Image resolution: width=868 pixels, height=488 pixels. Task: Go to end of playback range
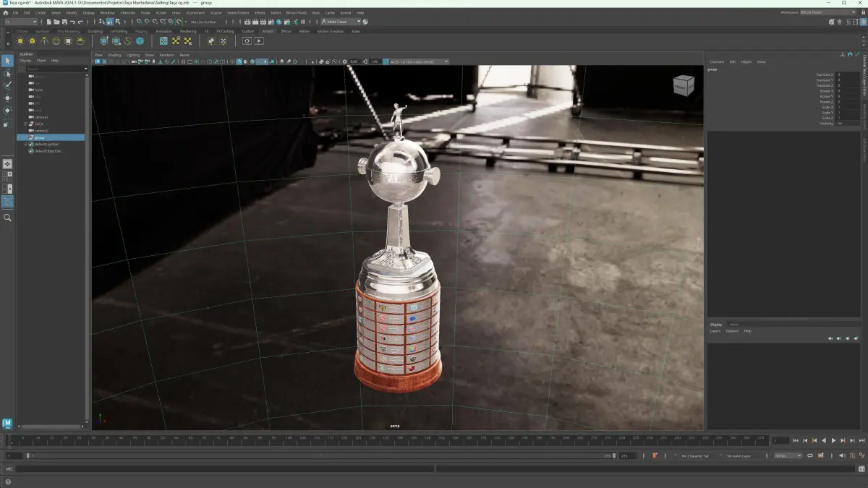(x=862, y=440)
